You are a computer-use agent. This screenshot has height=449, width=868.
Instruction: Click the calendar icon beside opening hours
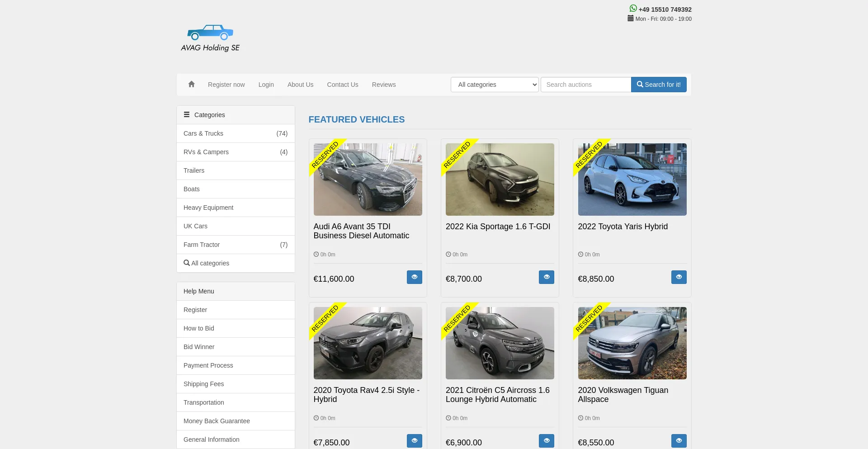(x=630, y=19)
